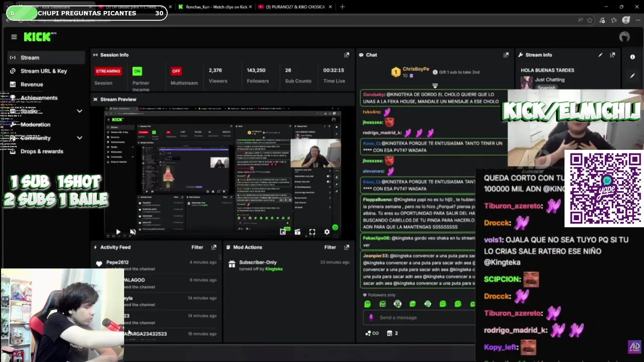The image size is (644, 362).
Task: Open the Mod Actions Filter
Action: (x=330, y=247)
